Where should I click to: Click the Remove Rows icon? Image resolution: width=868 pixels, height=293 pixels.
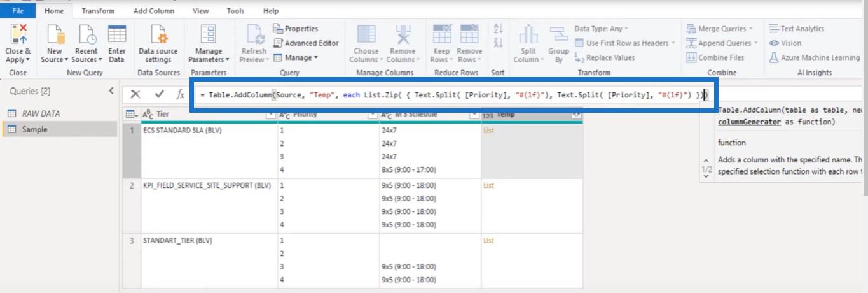[469, 34]
